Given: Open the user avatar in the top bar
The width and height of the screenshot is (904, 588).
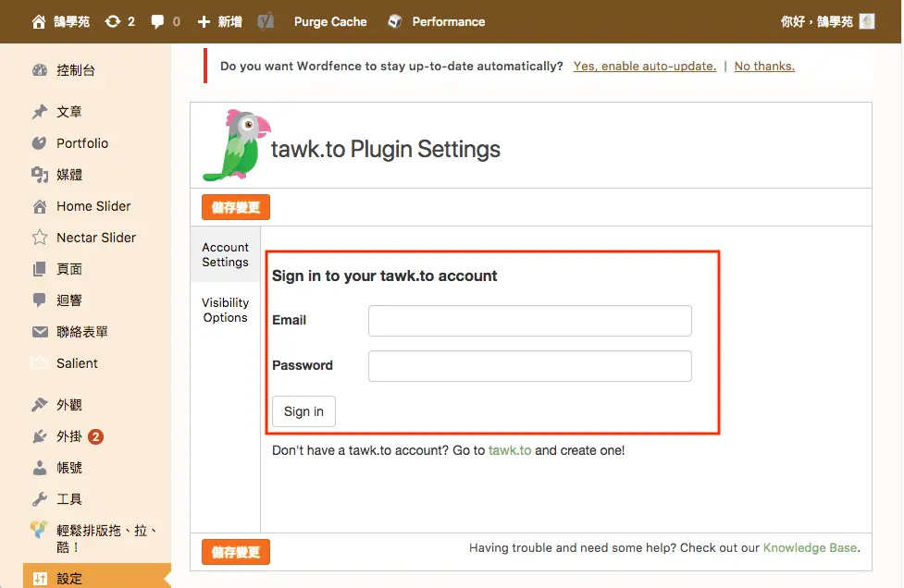Looking at the screenshot, I should (x=866, y=22).
